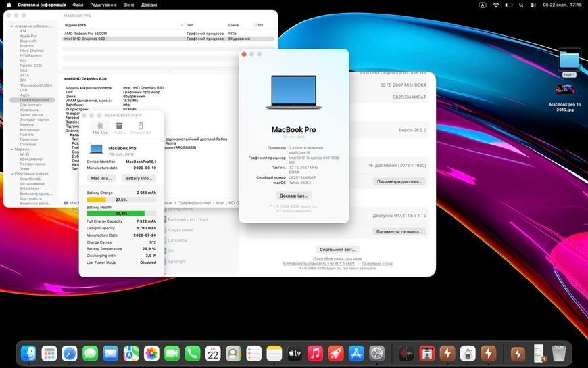Select Intel UHD Graphics 630 table row

point(168,39)
